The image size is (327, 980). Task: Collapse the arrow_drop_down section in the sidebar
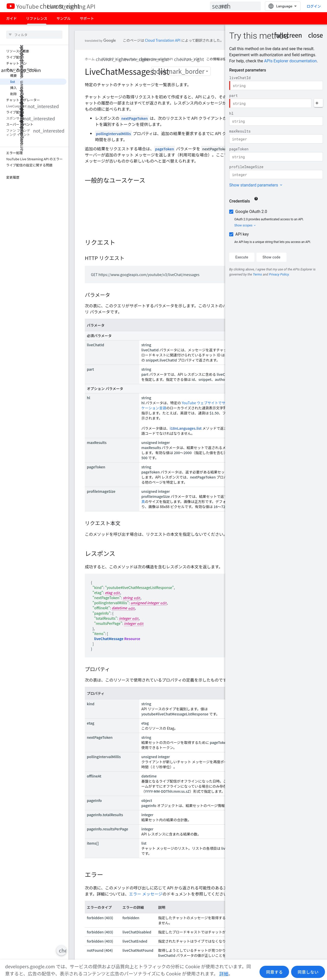(x=21, y=70)
